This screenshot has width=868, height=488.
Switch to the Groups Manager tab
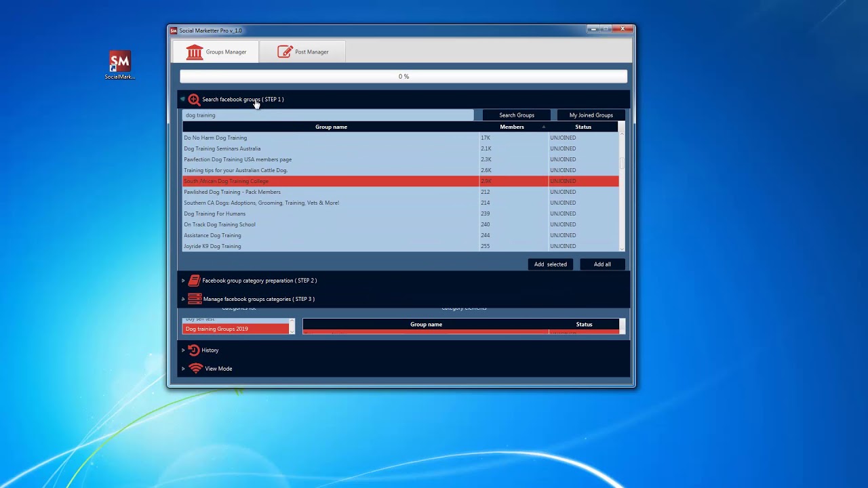[x=216, y=52]
